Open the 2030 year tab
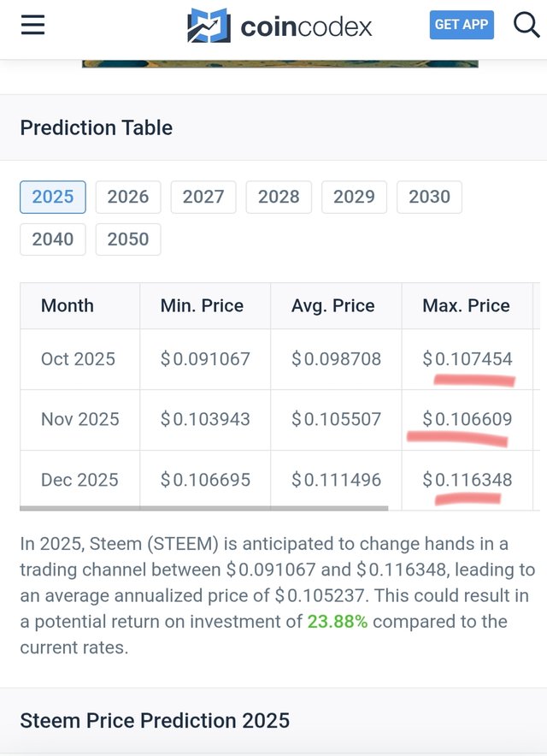 [429, 197]
